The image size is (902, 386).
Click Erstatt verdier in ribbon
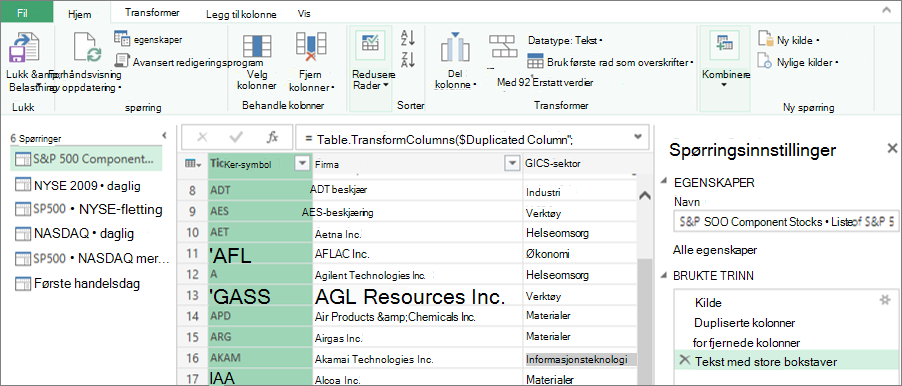coord(564,82)
